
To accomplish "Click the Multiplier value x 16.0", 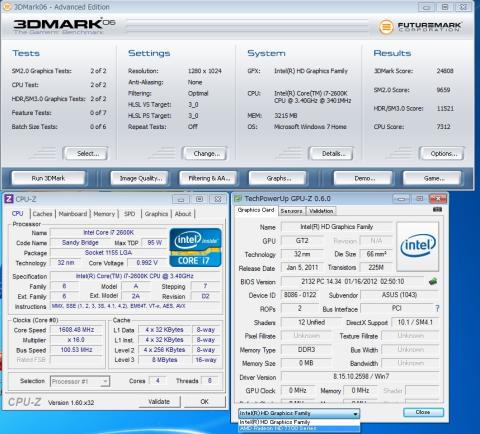I will click(76, 340).
